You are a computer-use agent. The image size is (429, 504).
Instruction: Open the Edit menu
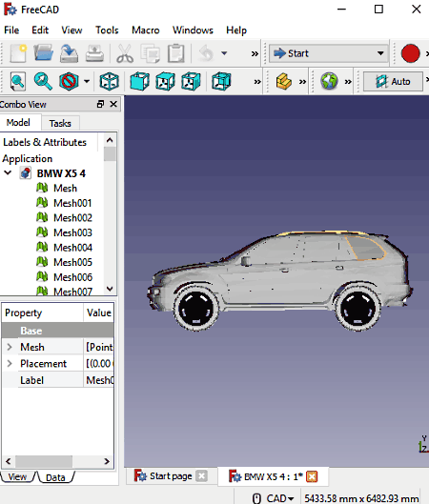[40, 30]
